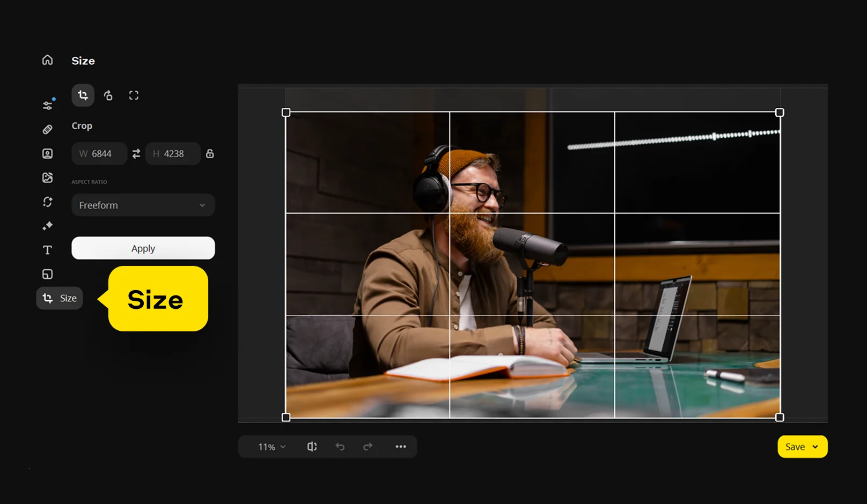This screenshot has width=867, height=504.
Task: Switch to the Rotate tab
Action: (108, 95)
